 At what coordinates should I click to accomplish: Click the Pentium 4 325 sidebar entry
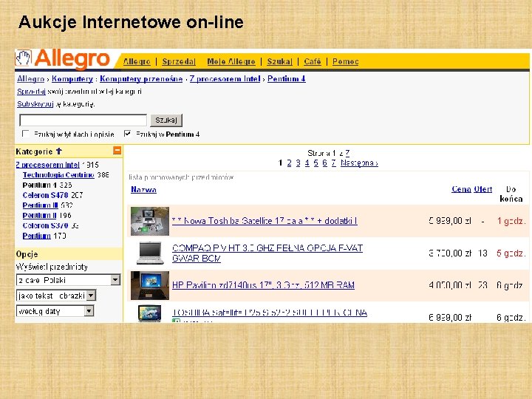tap(47, 185)
